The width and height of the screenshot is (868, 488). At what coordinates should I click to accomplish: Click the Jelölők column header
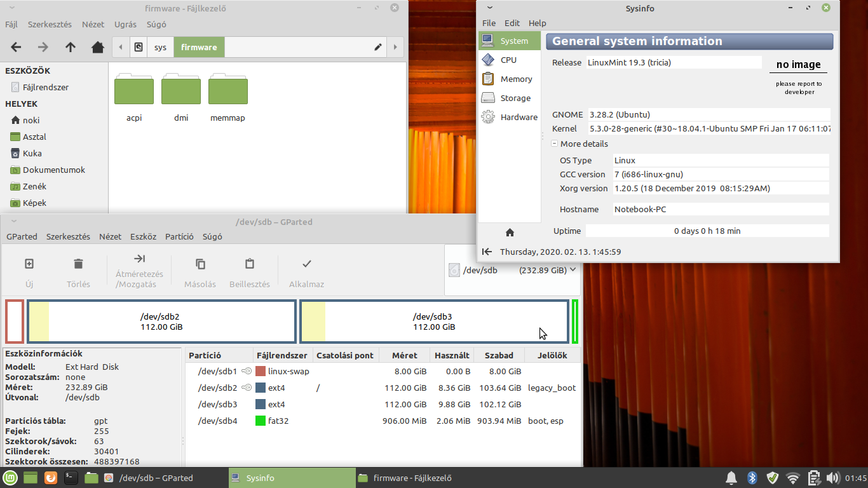point(552,355)
